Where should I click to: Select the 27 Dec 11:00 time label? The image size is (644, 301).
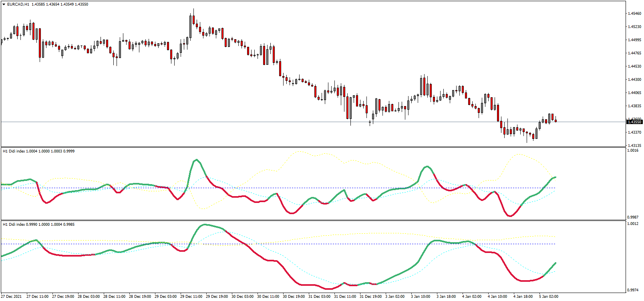37,297
